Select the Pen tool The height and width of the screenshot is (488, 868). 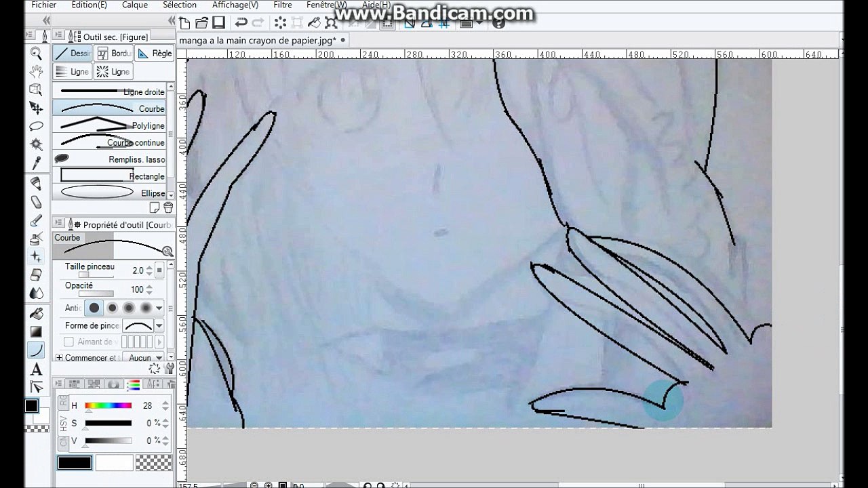(36, 184)
